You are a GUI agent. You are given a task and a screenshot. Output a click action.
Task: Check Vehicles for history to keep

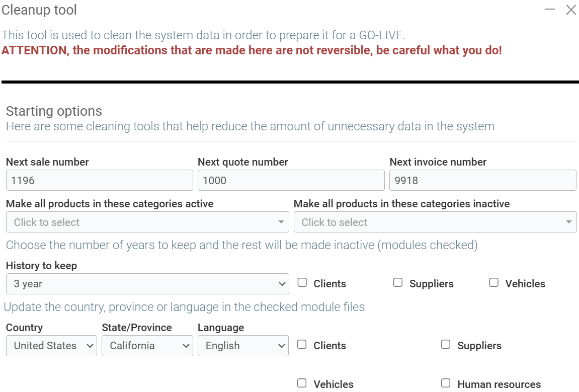pos(494,283)
